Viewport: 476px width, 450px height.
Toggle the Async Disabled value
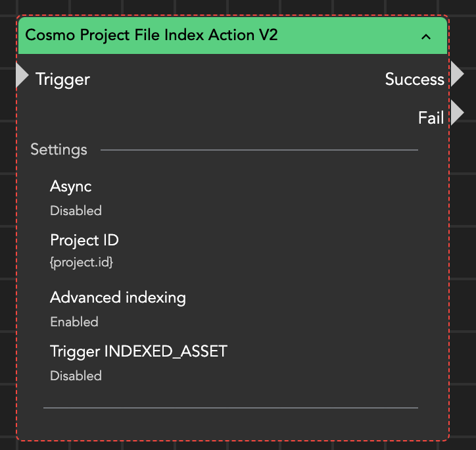coord(76,211)
